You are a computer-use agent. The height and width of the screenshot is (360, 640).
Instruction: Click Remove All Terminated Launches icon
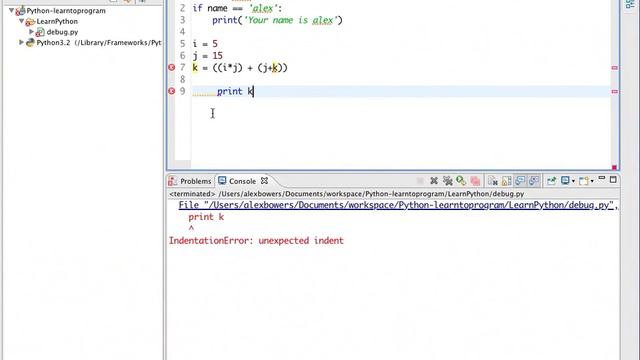[x=448, y=180]
